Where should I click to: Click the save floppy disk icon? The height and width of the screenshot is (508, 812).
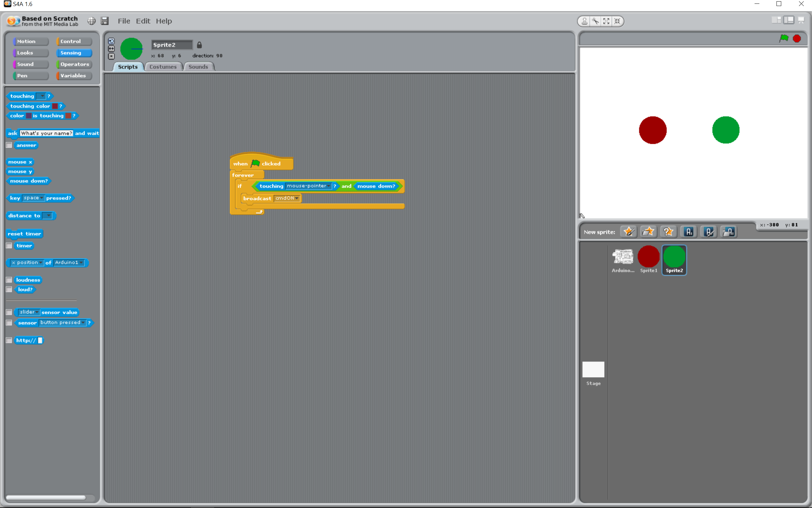(105, 21)
